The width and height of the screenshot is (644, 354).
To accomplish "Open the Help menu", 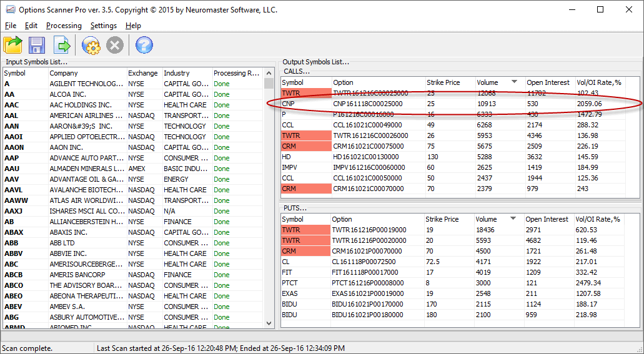I will 133,26.
